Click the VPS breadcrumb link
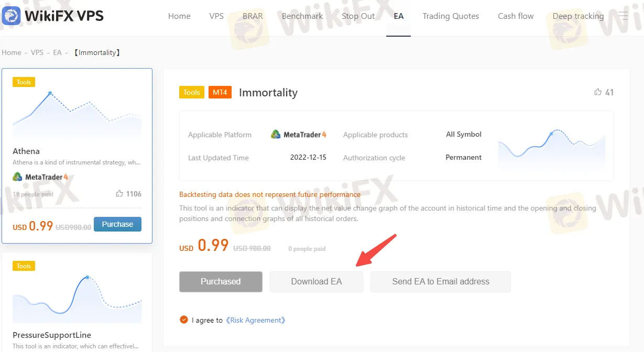 coord(37,52)
